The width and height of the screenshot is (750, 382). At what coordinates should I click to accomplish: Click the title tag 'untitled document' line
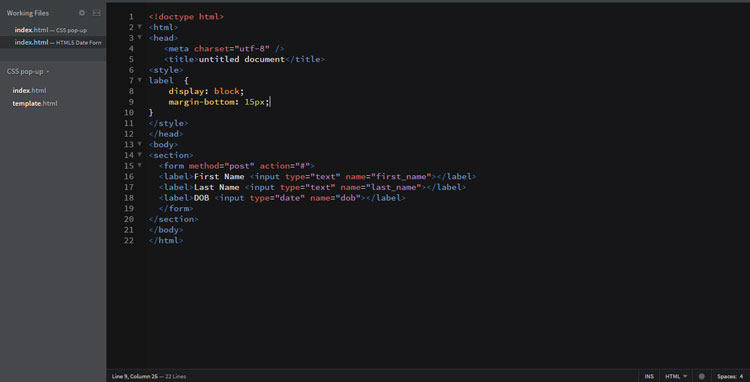coord(244,59)
